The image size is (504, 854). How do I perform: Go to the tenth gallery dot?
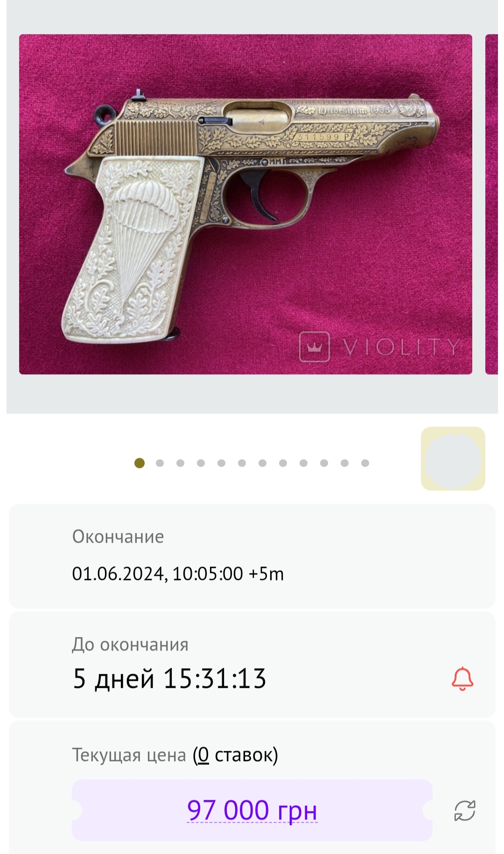pyautogui.click(x=324, y=463)
